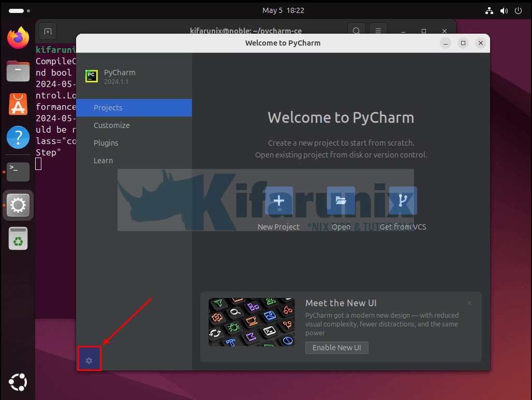
Task: Click the volume icon in the top bar
Action: coord(504,10)
